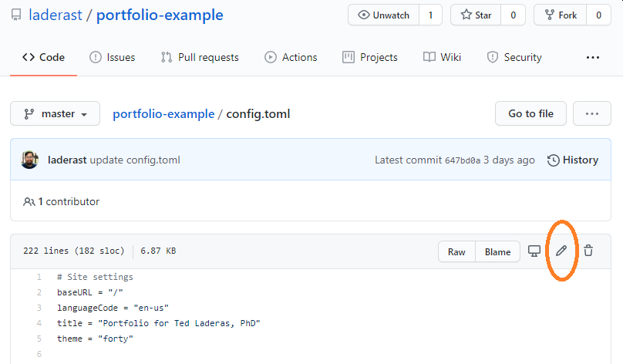
Task: Click the Blame button
Action: click(x=497, y=251)
